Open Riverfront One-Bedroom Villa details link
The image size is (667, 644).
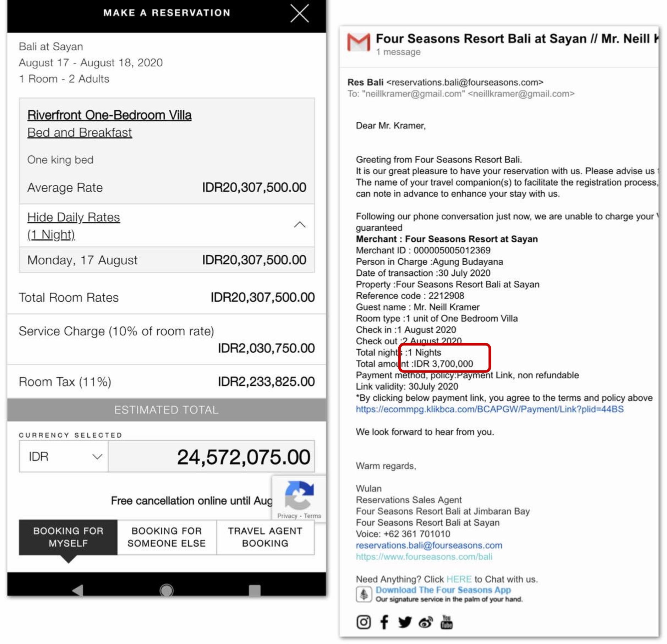pos(109,115)
